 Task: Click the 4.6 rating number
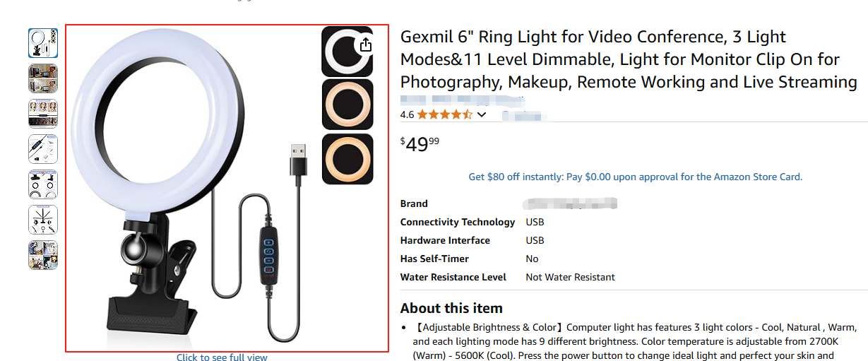407,114
